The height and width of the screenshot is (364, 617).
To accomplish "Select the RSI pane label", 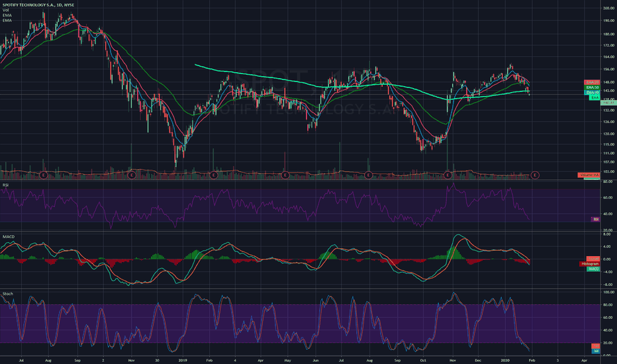I will tap(5, 185).
